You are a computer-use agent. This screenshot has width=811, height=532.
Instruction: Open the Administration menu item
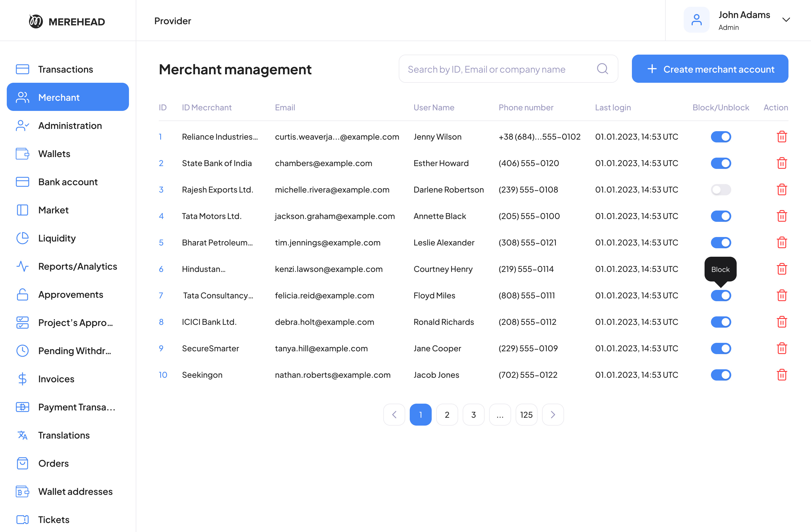70,126
